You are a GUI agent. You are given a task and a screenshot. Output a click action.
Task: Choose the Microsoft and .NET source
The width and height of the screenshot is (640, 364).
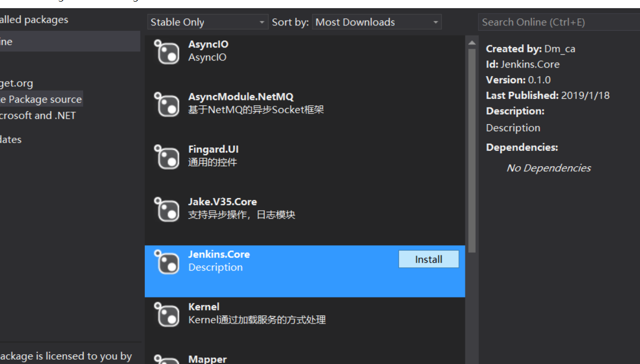(x=37, y=116)
